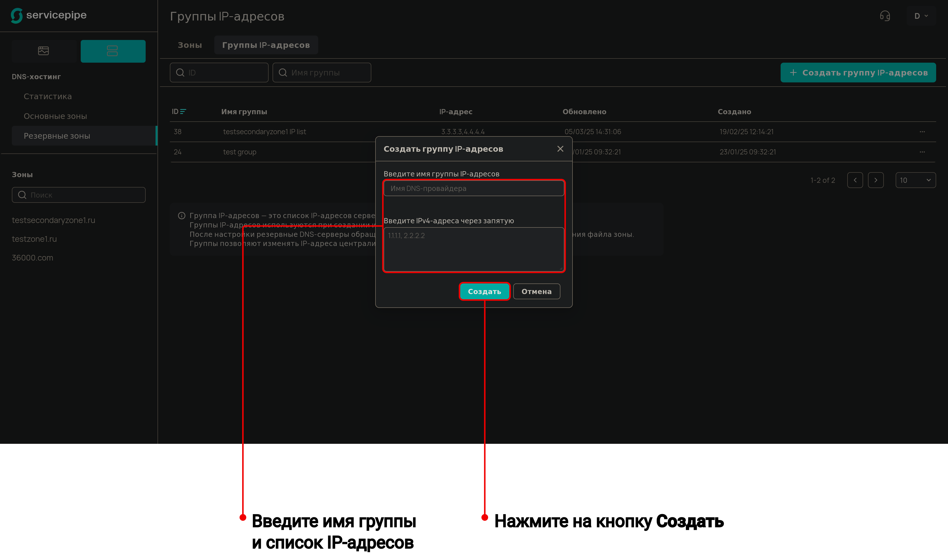948x560 pixels.
Task: Click the Отмена button
Action: [536, 291]
